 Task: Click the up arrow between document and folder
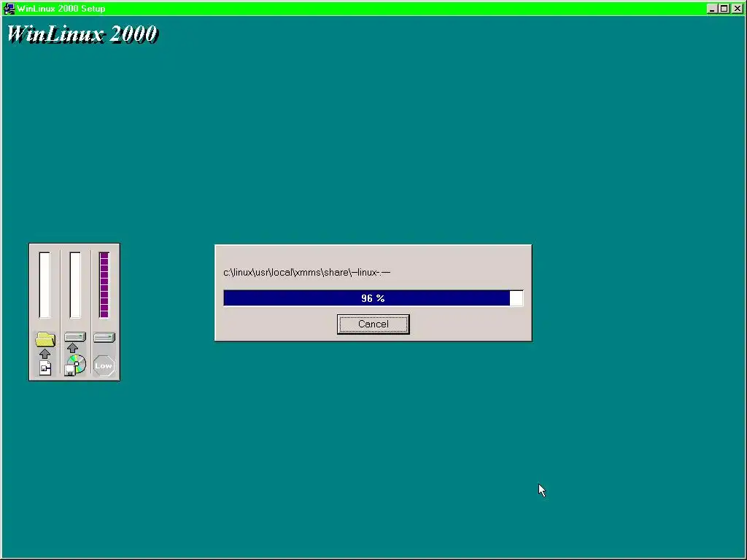[x=44, y=354]
